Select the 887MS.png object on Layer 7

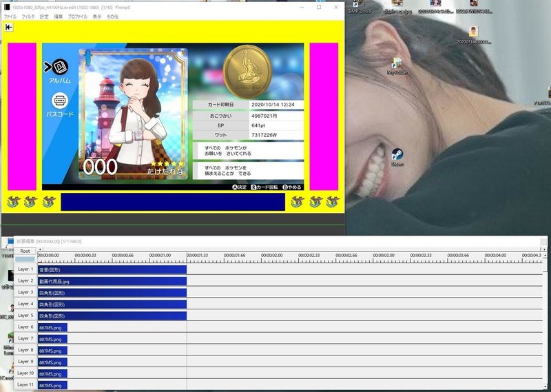pyautogui.click(x=53, y=339)
